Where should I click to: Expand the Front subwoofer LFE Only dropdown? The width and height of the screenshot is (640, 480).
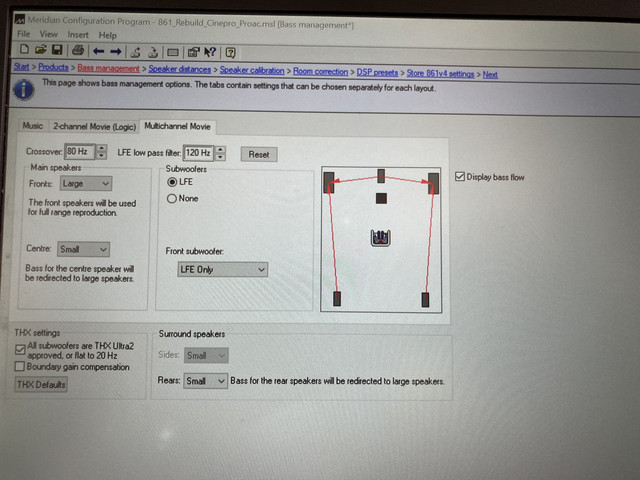click(222, 269)
